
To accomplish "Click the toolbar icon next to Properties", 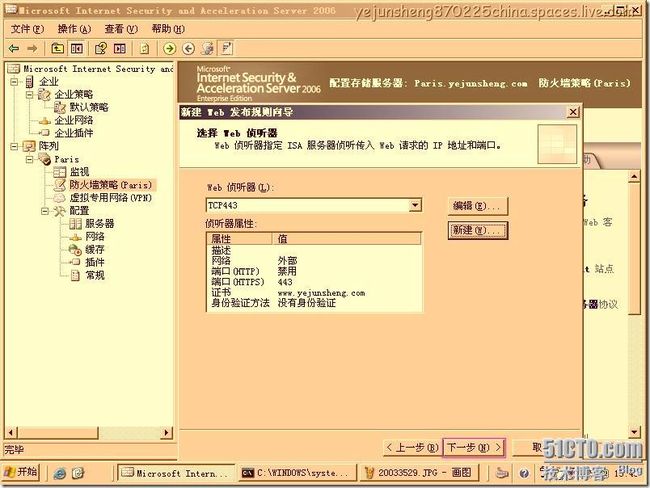I will click(x=120, y=49).
